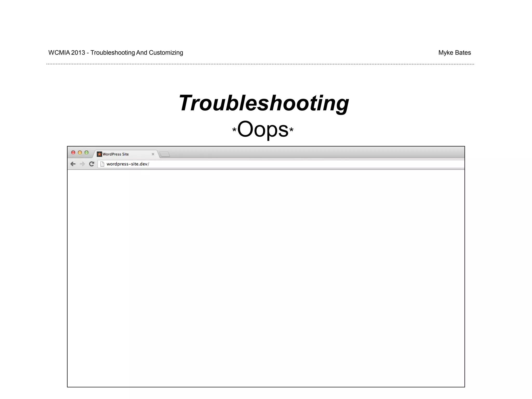Click the yellow minimize window button

click(x=80, y=152)
